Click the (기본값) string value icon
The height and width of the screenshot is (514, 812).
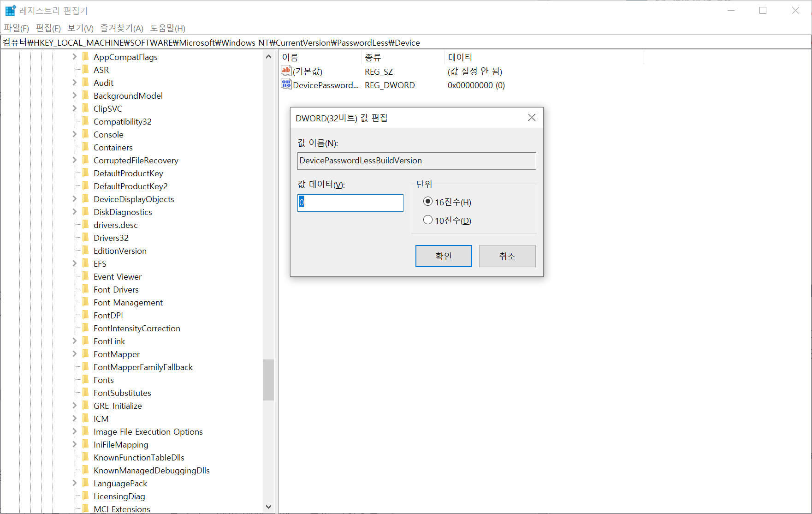point(286,71)
